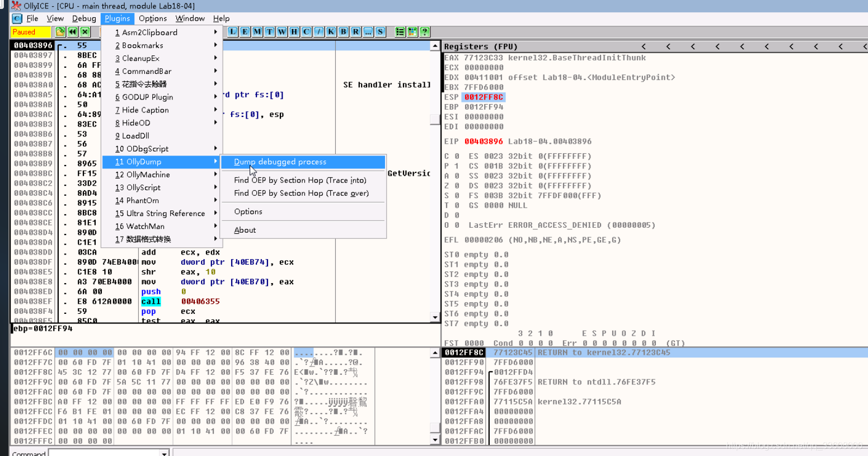Select ESP register value 0012FF8C
Image resolution: width=868 pixels, height=456 pixels.
click(484, 97)
